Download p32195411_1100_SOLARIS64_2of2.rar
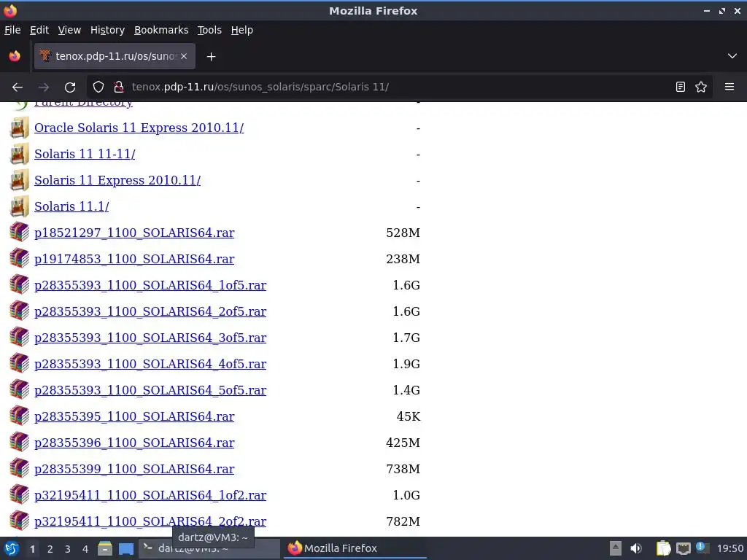The image size is (747, 560). [x=150, y=521]
